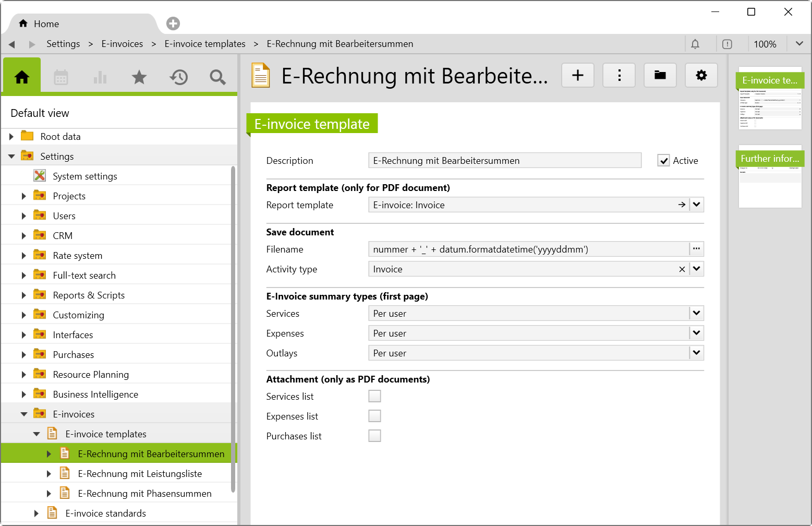Open the calendar view icon in sidebar
This screenshot has height=526, width=812.
click(x=61, y=78)
